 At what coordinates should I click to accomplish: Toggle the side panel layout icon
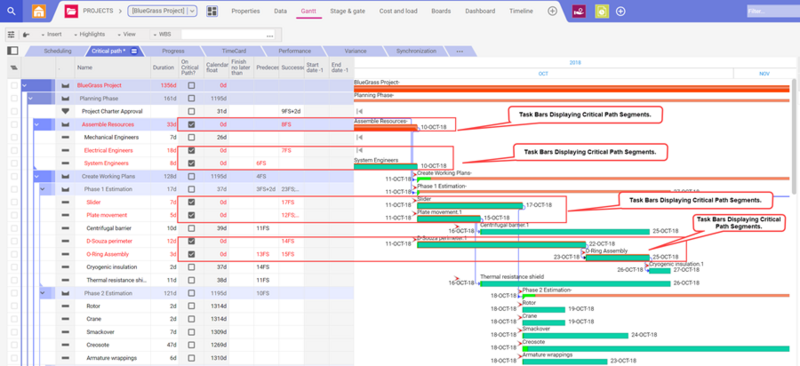coord(13,51)
